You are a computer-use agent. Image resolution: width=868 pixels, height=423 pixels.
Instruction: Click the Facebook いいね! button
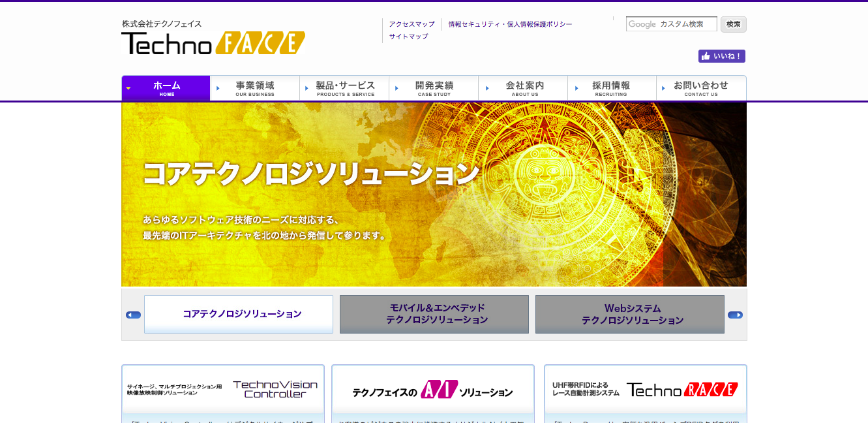[x=722, y=56]
